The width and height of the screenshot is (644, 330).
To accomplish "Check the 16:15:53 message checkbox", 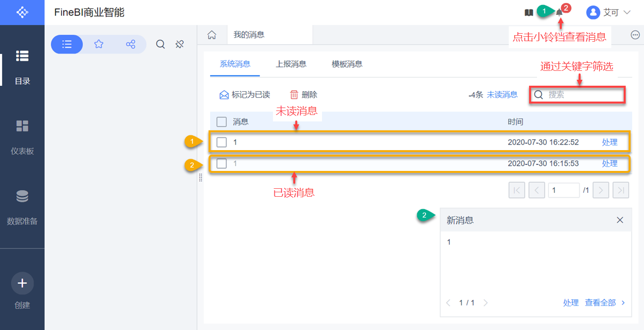I will click(221, 164).
